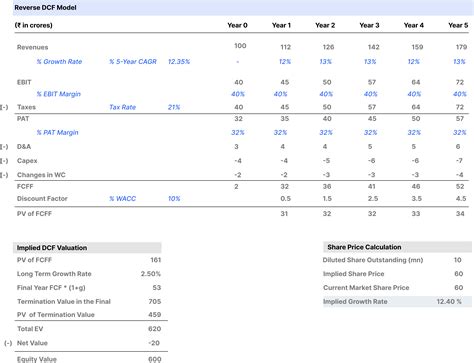Click the 'Capex' row label
474x363 pixels.
[x=27, y=161]
